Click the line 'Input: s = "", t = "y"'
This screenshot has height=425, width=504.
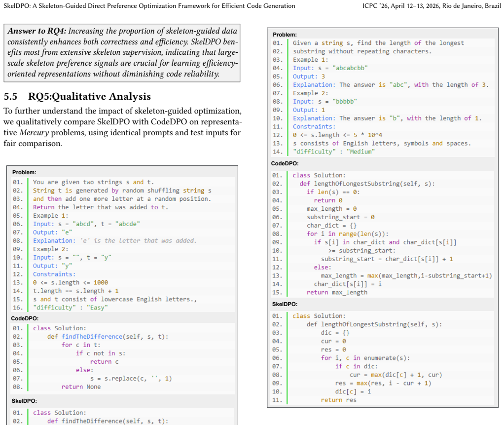coord(72,257)
